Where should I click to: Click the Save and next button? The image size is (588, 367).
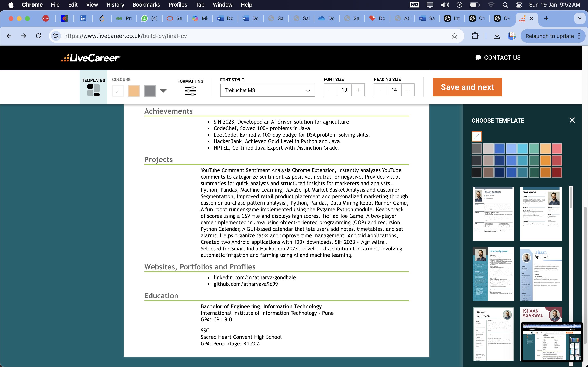467,87
